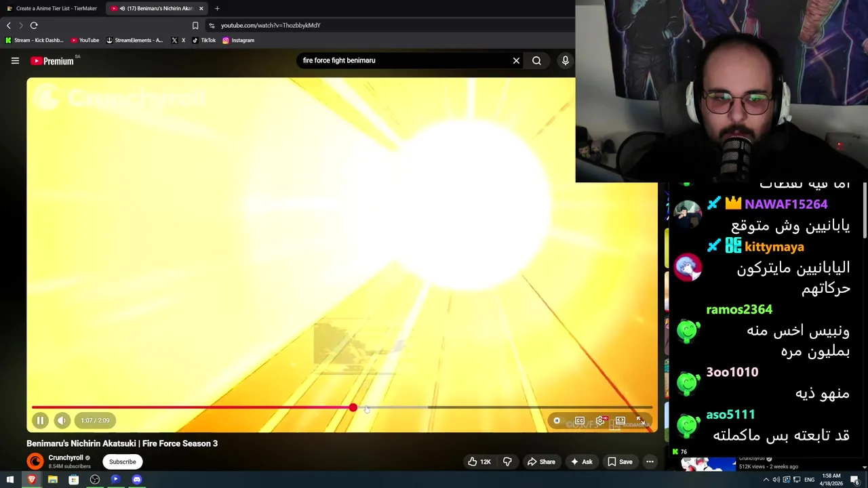Viewport: 868px width, 488px height.
Task: Open the YouTube guide hamburger menu
Action: coord(15,60)
